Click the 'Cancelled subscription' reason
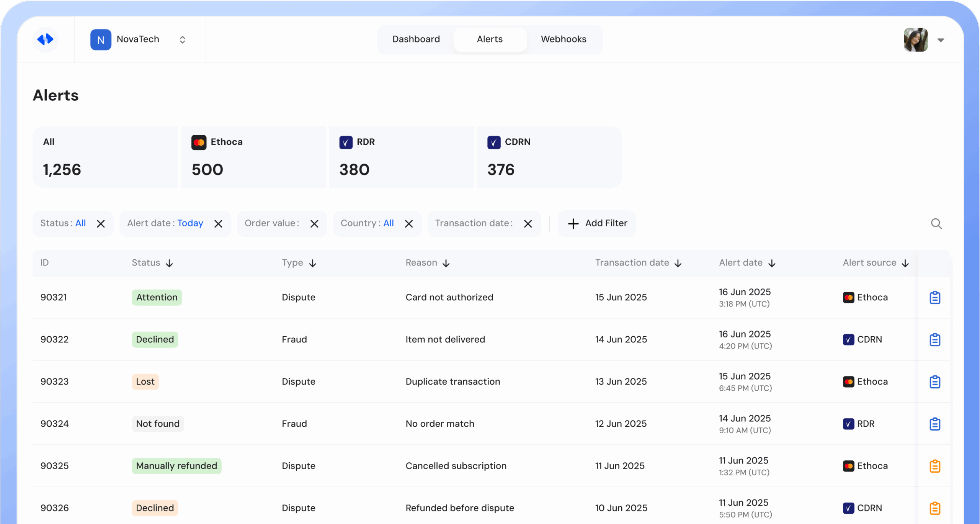Image resolution: width=980 pixels, height=524 pixels. pos(456,466)
